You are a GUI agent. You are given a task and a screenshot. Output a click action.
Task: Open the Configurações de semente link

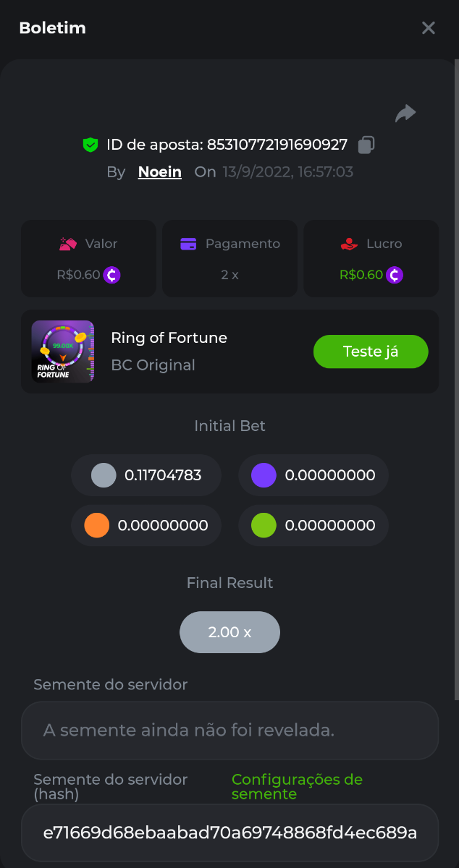coord(297,786)
